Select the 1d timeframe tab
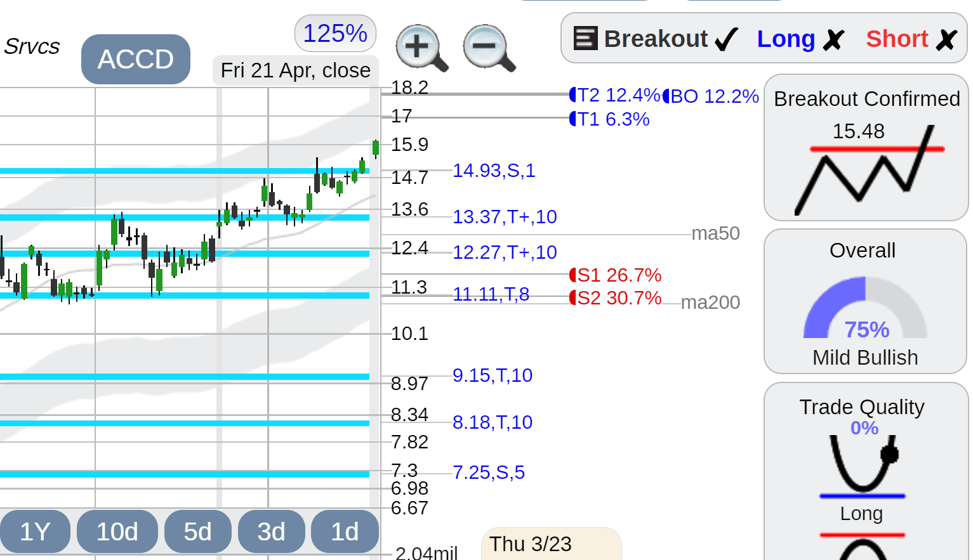 [x=345, y=531]
